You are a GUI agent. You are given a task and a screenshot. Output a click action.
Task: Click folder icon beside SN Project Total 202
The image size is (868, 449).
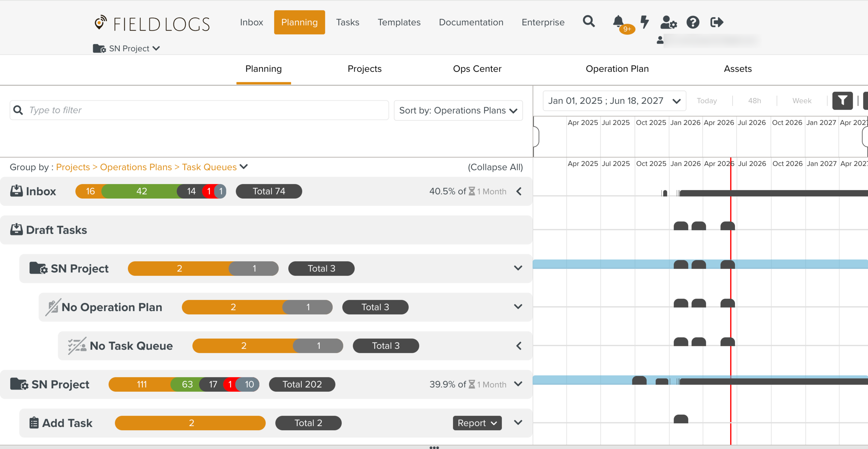[x=19, y=384]
